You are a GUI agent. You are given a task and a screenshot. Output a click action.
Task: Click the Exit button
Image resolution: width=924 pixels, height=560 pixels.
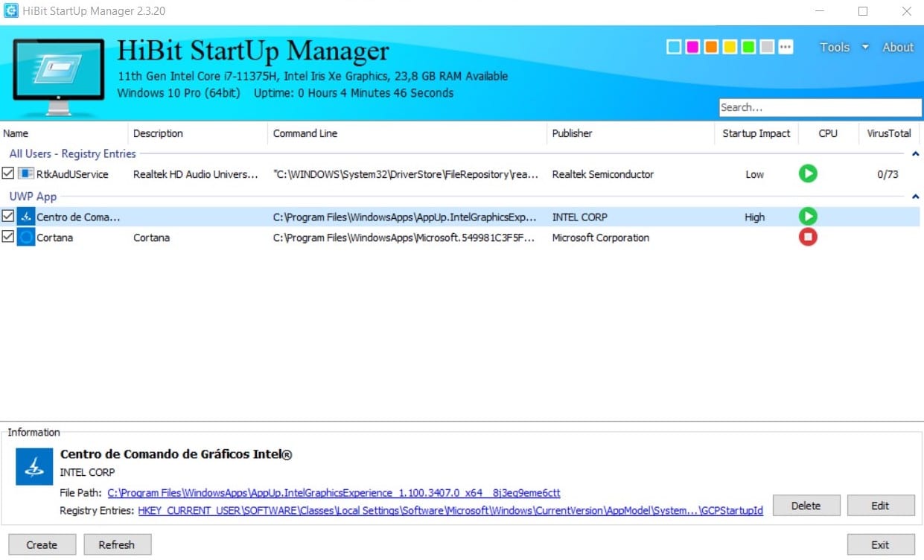tap(881, 544)
